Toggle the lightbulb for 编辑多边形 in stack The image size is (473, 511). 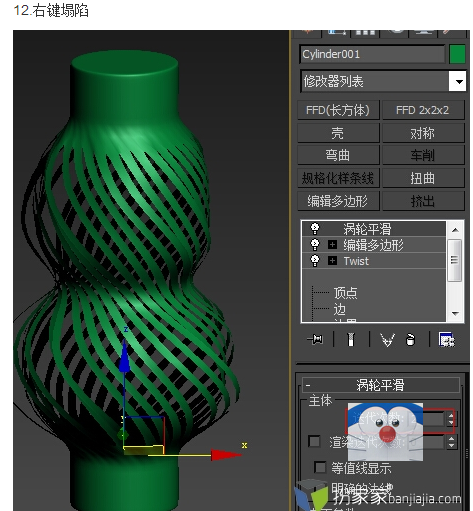[315, 245]
